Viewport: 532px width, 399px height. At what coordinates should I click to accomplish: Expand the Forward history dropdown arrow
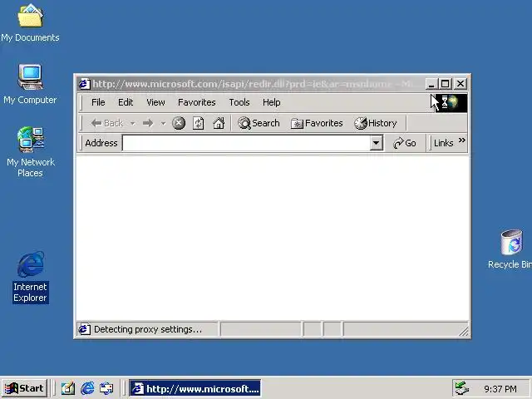(x=163, y=123)
